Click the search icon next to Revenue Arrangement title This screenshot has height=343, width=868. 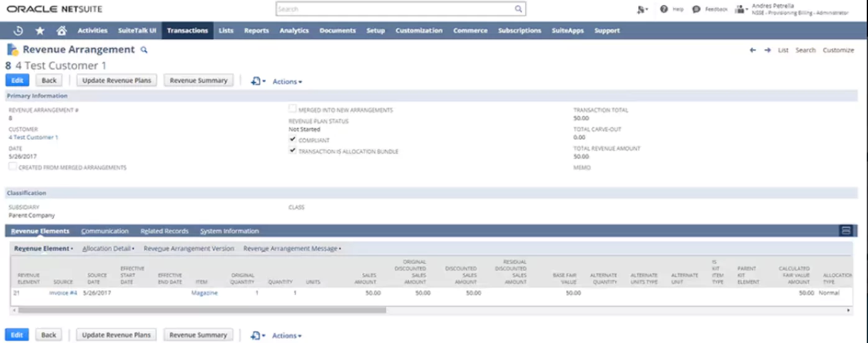coord(144,50)
